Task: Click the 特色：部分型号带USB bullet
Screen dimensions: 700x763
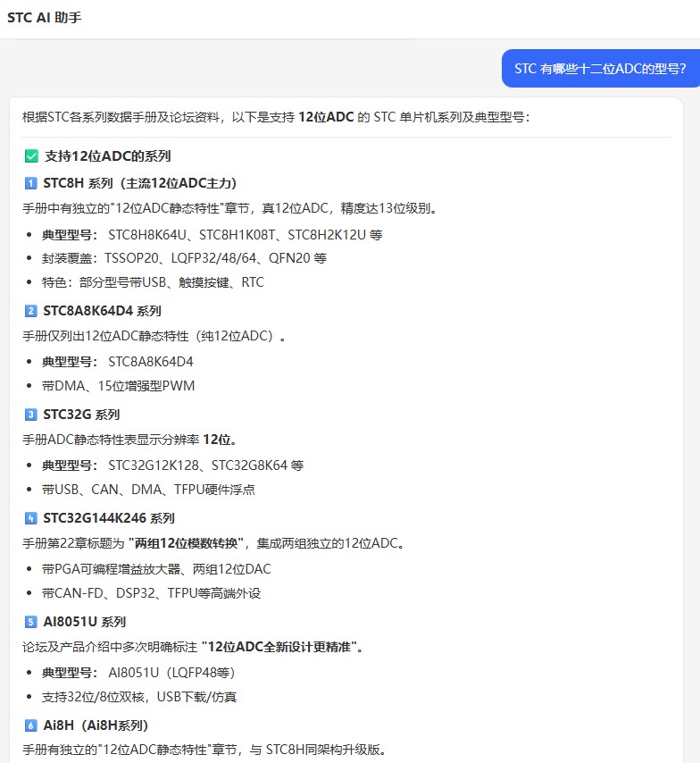Action: [x=153, y=282]
